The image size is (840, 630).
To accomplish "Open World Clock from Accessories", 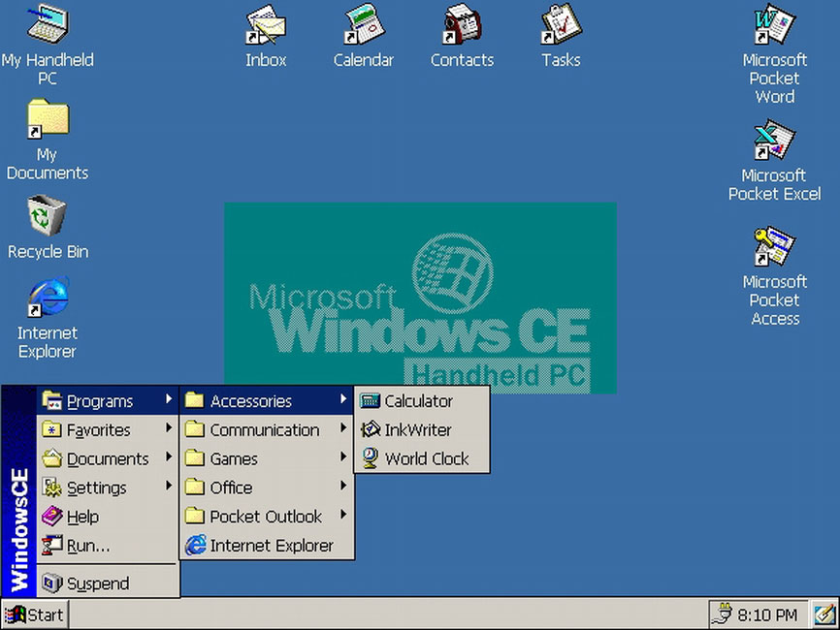I will [x=426, y=458].
